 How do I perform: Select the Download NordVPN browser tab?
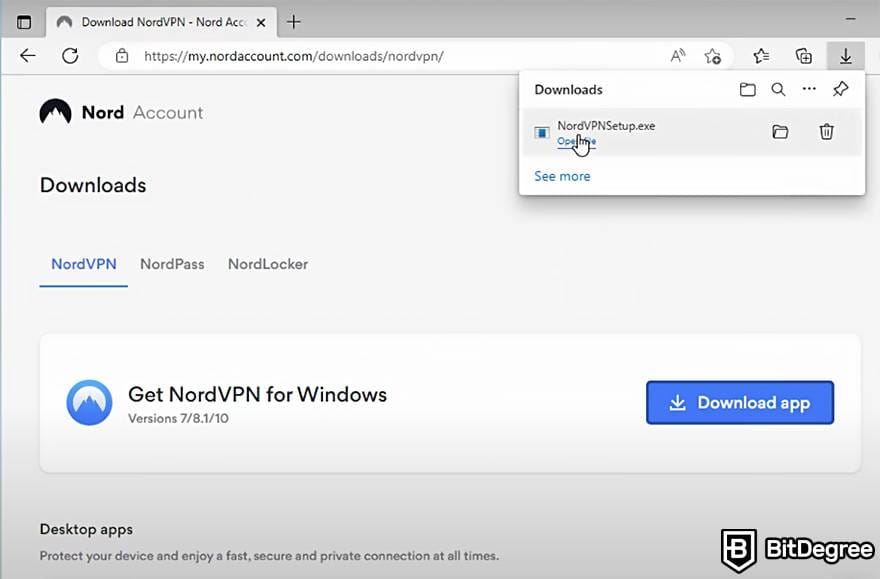tap(162, 22)
